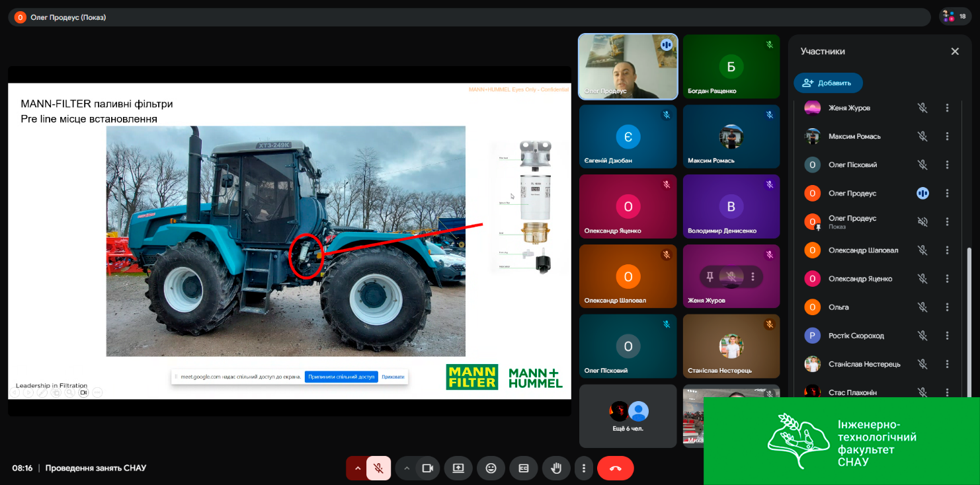Pin Женя Журов's video tile
980x485 pixels.
[710, 276]
